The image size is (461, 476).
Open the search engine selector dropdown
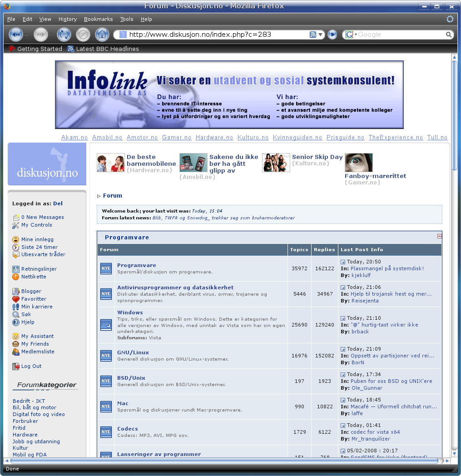(356, 35)
